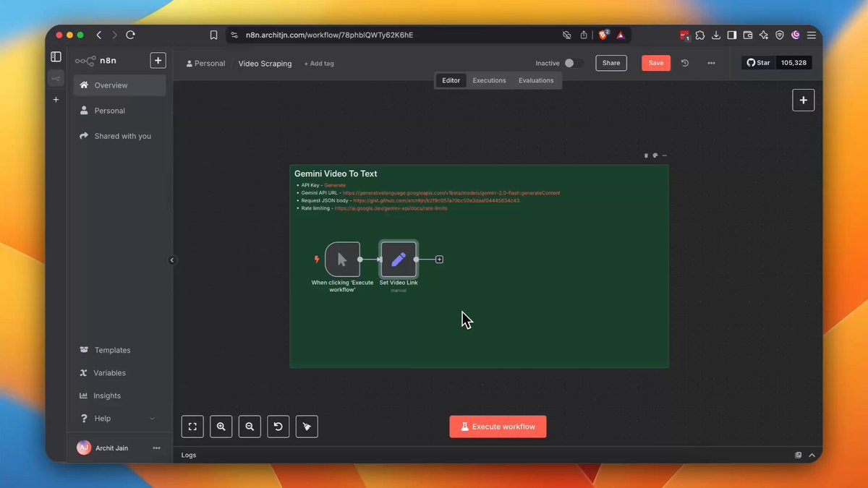868x488 pixels.
Task: Open Insights in sidebar
Action: pos(120,395)
